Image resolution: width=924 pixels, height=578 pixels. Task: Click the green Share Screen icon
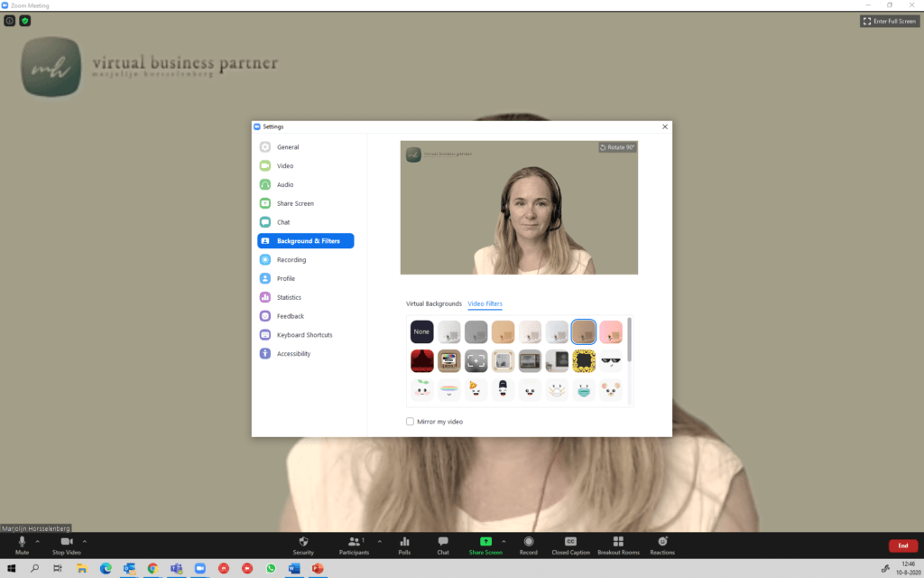click(485, 541)
